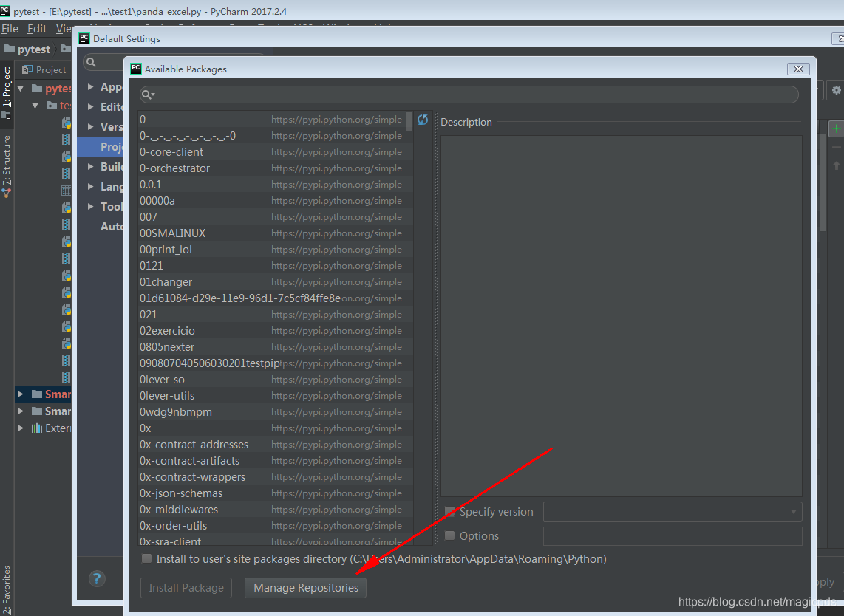Close the Available Packages dialog
The image size is (844, 616).
point(798,69)
